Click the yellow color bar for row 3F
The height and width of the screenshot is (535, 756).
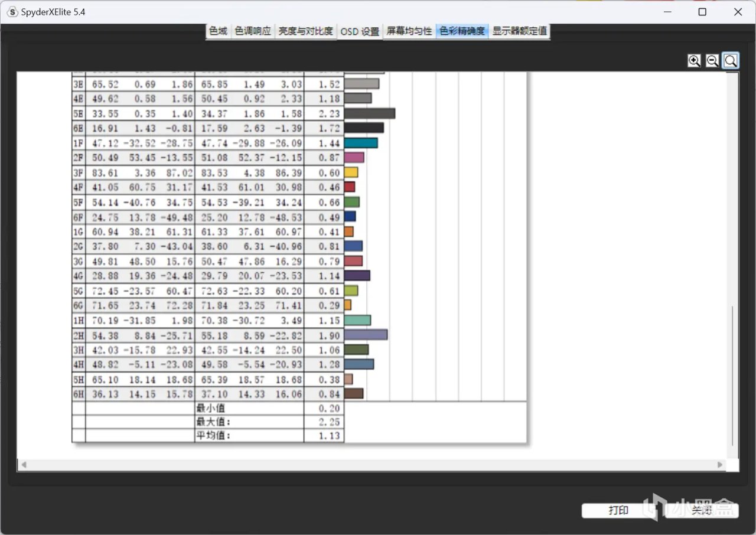tap(351, 172)
